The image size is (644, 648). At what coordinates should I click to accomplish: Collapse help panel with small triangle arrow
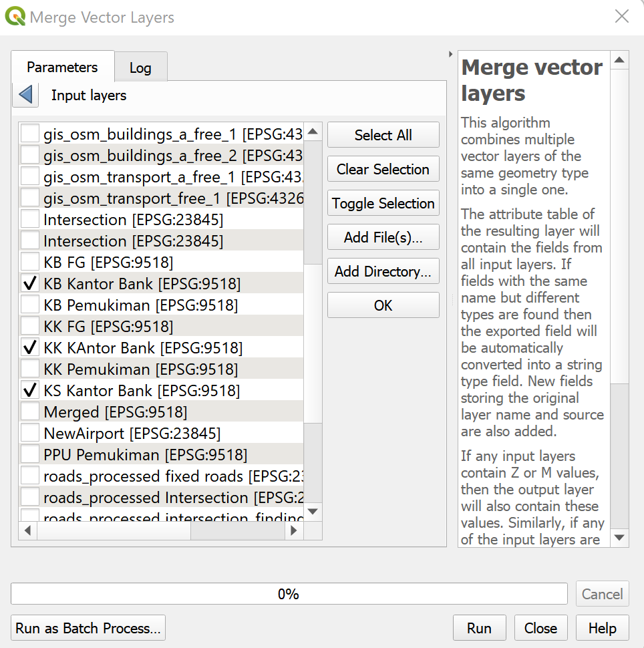[x=451, y=55]
